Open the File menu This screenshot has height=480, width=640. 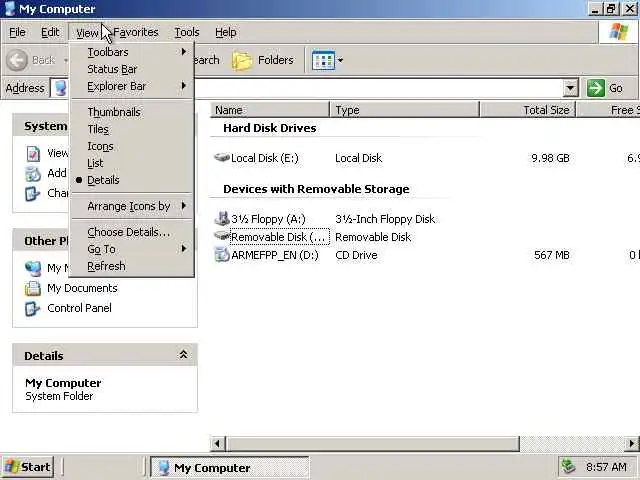pyautogui.click(x=17, y=32)
